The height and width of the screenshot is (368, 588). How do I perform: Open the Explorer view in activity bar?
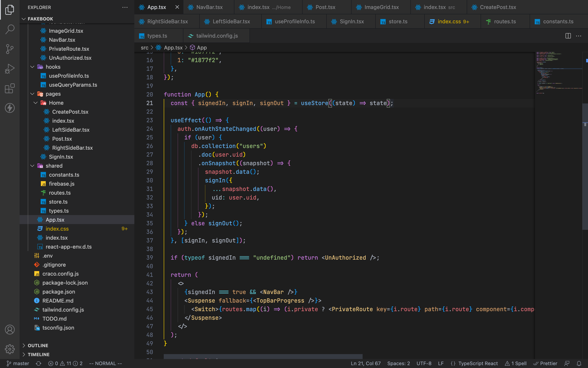pos(10,10)
